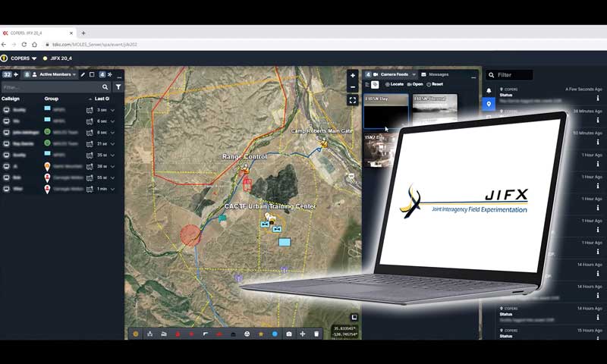Minimize the members panel

[x=119, y=76]
